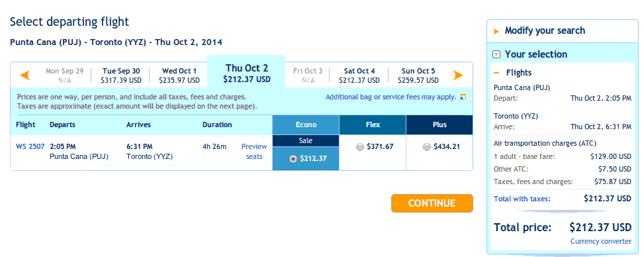Select the Sat Oct 4 date tab

point(359,76)
